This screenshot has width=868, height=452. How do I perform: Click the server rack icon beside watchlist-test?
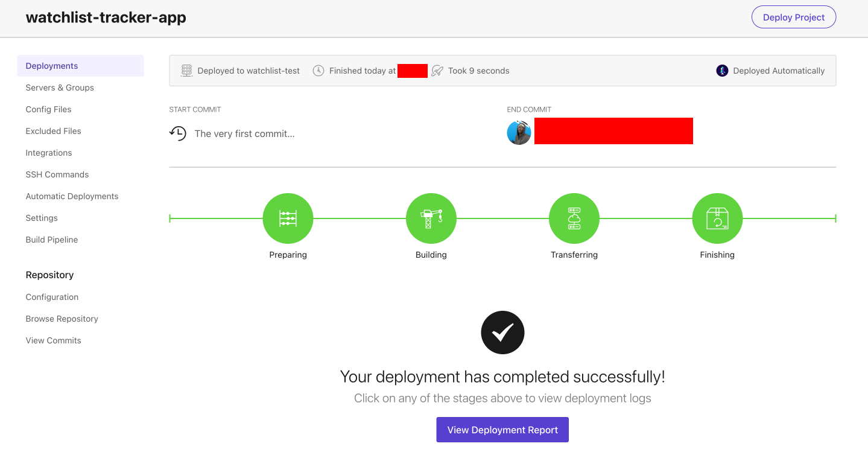pyautogui.click(x=186, y=70)
